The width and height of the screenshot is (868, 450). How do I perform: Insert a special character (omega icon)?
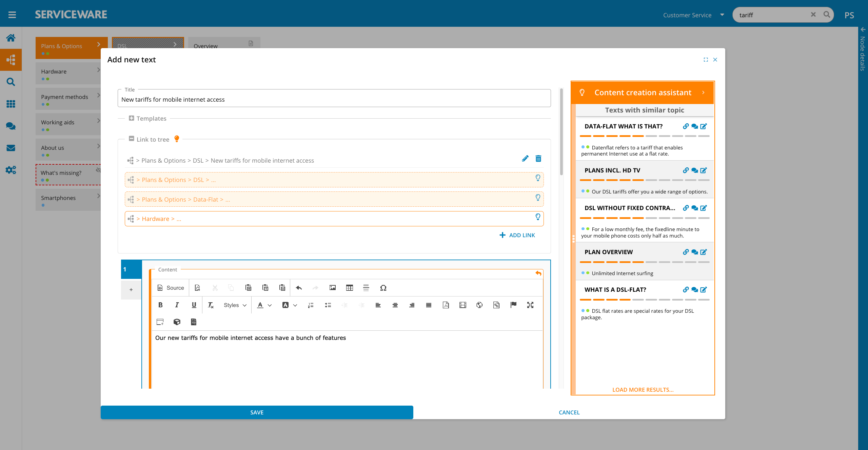(x=383, y=288)
